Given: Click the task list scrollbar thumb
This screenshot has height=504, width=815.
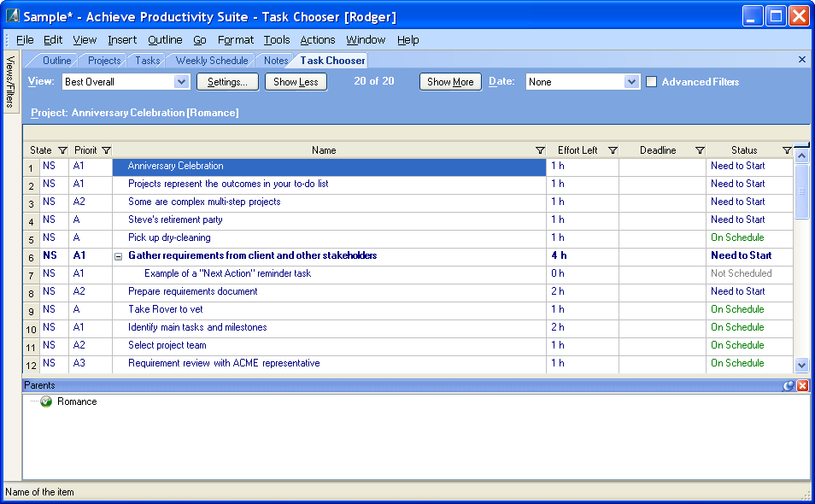Looking at the screenshot, I should 801,191.
